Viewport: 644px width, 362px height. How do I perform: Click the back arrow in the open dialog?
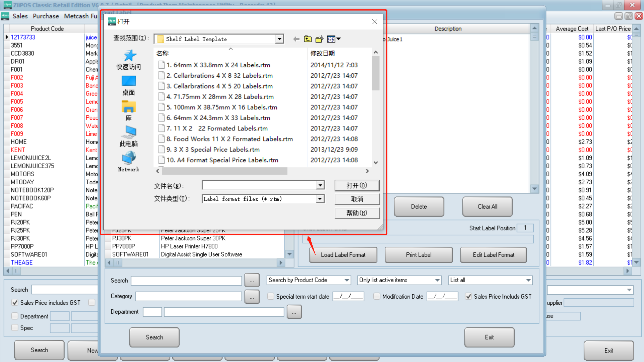(296, 39)
